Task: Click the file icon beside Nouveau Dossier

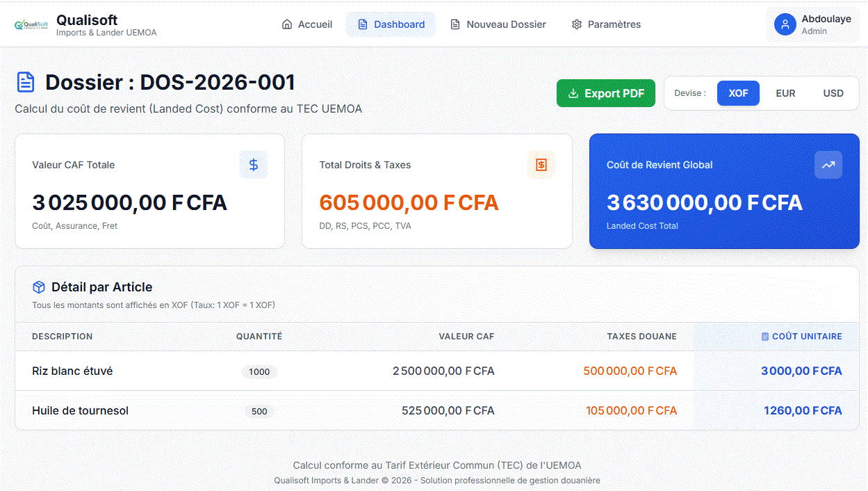Action: click(x=455, y=24)
